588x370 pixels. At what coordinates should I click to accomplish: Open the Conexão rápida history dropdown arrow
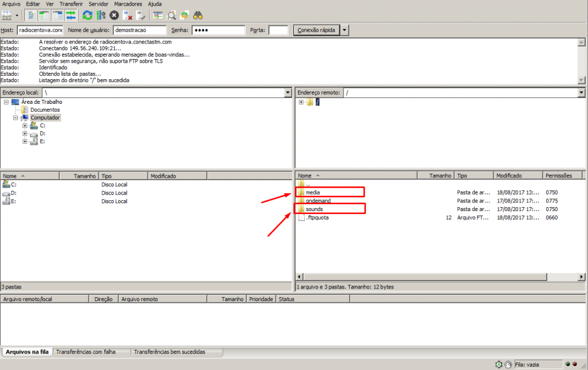click(345, 30)
